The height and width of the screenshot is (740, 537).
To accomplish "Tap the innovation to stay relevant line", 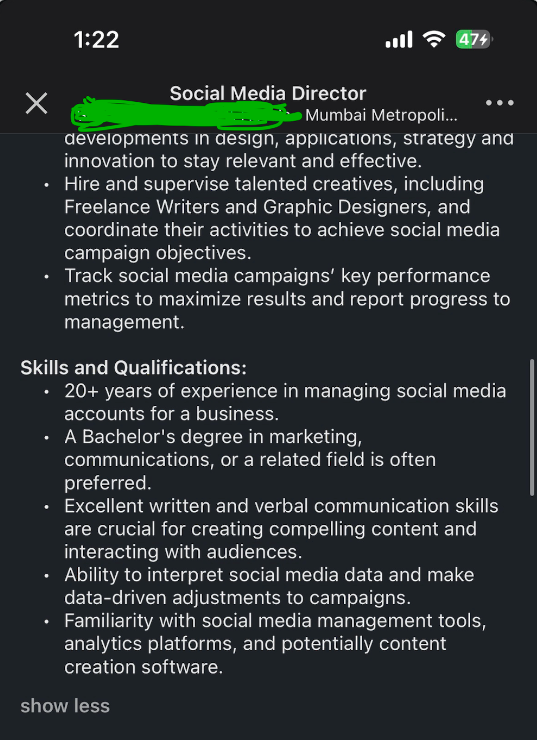I will point(243,161).
